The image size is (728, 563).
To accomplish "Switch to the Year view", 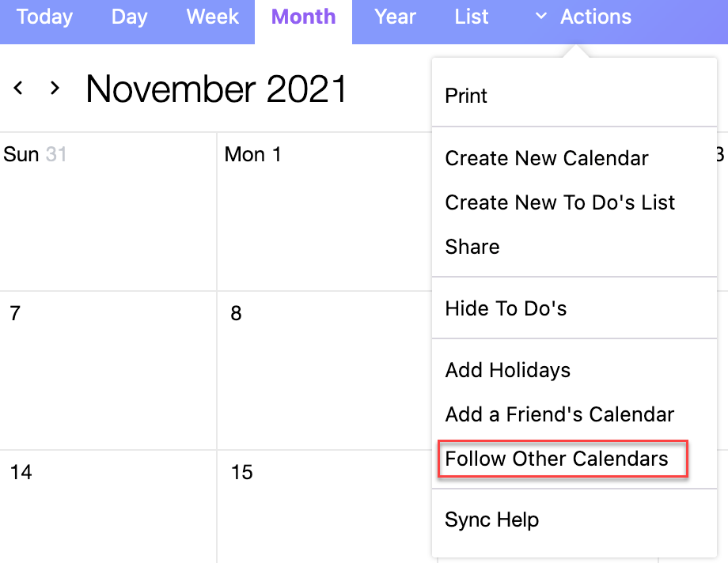I will click(x=395, y=17).
